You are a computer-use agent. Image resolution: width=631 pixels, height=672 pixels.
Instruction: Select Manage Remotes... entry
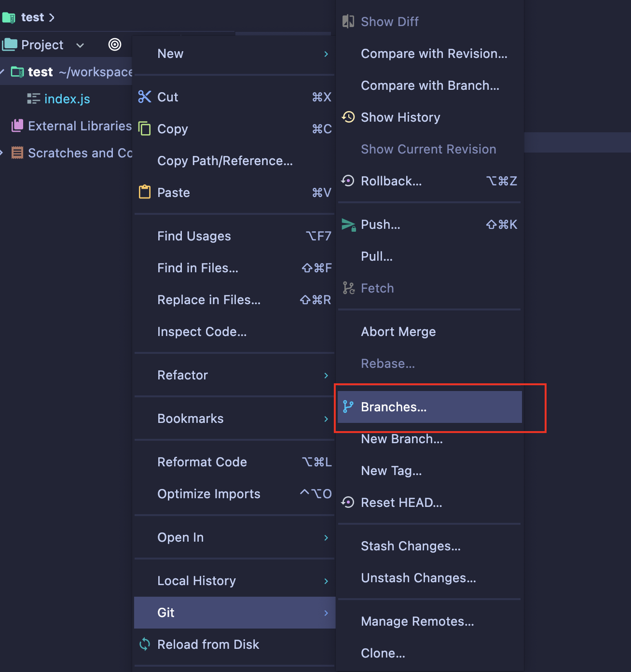pyautogui.click(x=417, y=621)
